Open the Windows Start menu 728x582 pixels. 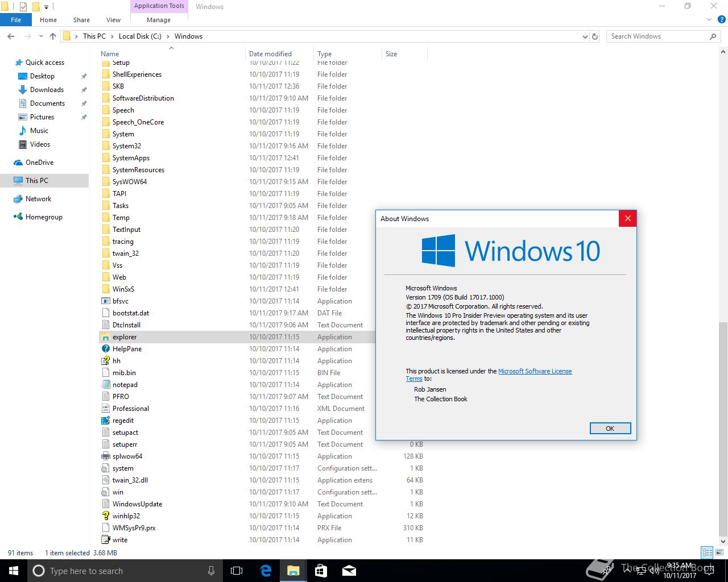coord(14,571)
